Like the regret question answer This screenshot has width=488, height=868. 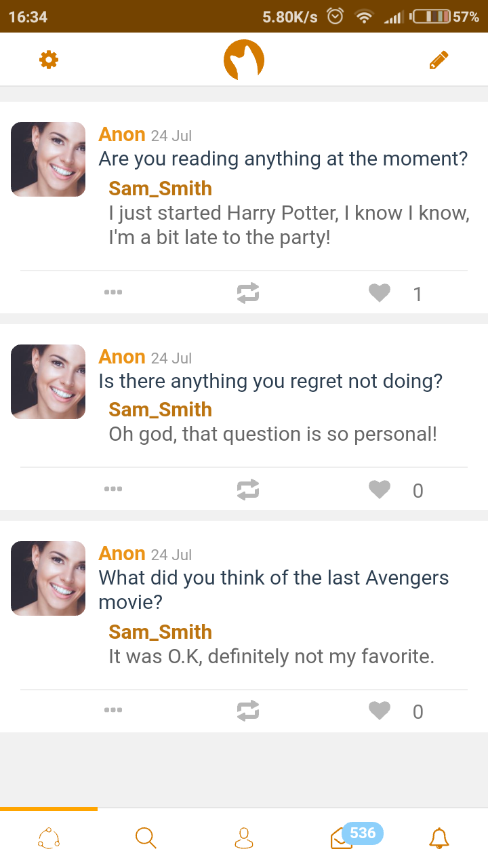coord(380,490)
